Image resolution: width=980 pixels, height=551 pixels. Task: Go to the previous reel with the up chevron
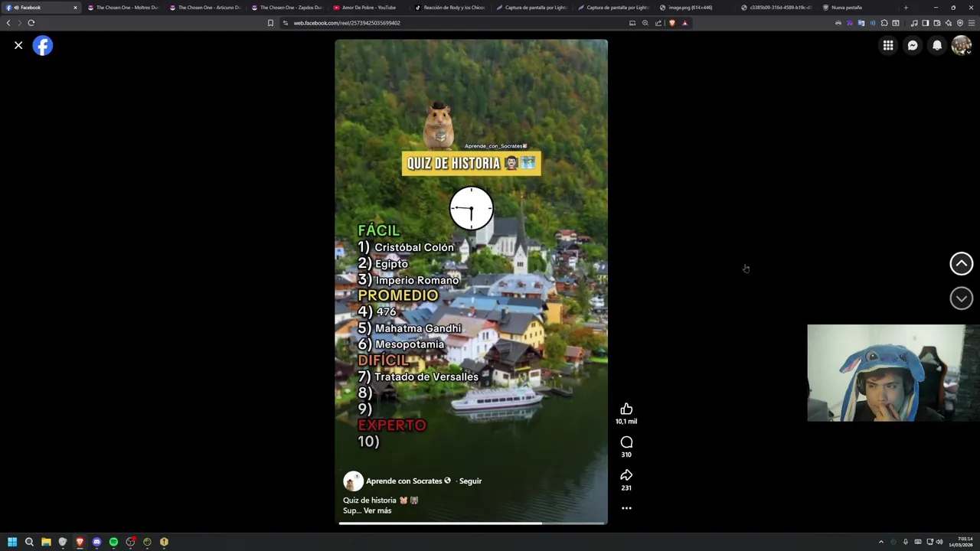point(962,263)
